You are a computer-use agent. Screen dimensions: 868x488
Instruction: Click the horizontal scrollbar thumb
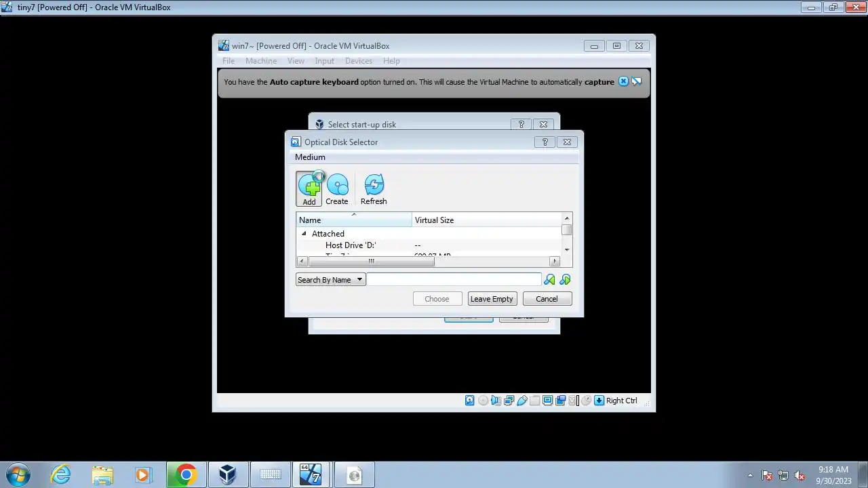(x=371, y=261)
